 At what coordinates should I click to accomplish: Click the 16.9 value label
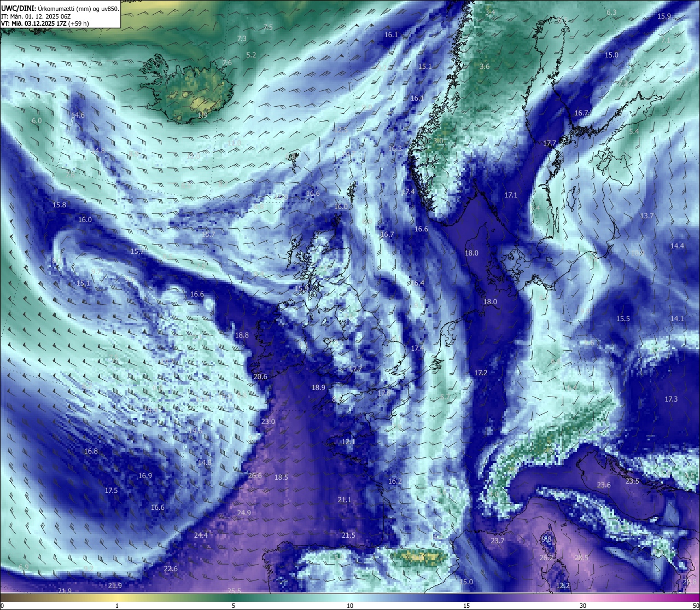click(x=145, y=475)
